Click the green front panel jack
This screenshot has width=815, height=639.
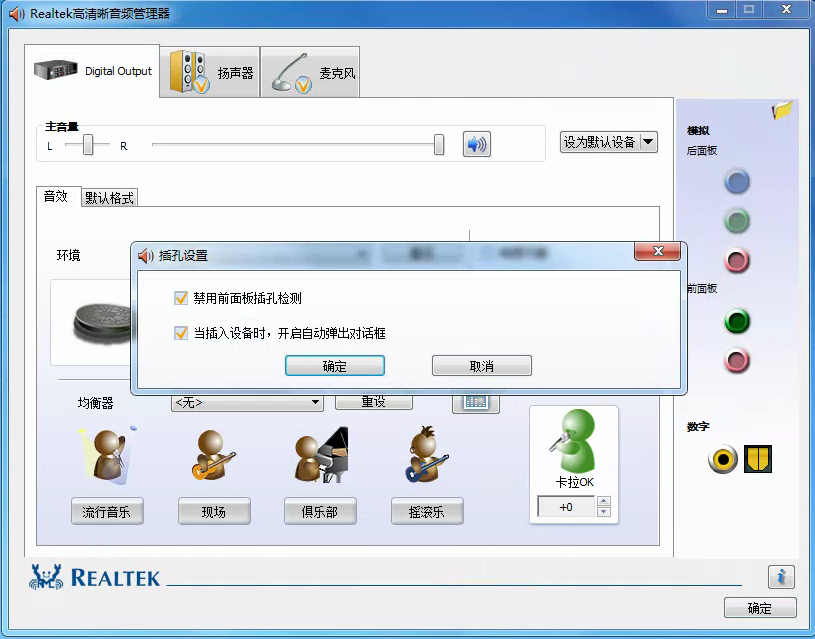tap(737, 322)
